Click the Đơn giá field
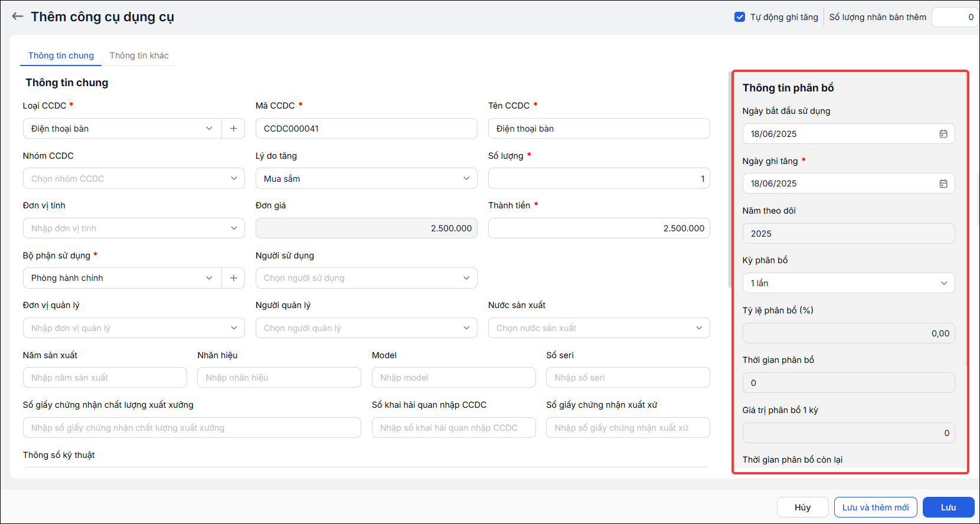This screenshot has width=980, height=524. 367,228
